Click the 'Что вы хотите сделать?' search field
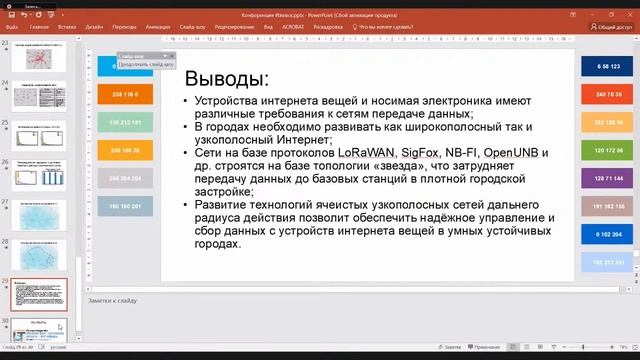Viewport: 640px width, 360px height. coord(383,27)
